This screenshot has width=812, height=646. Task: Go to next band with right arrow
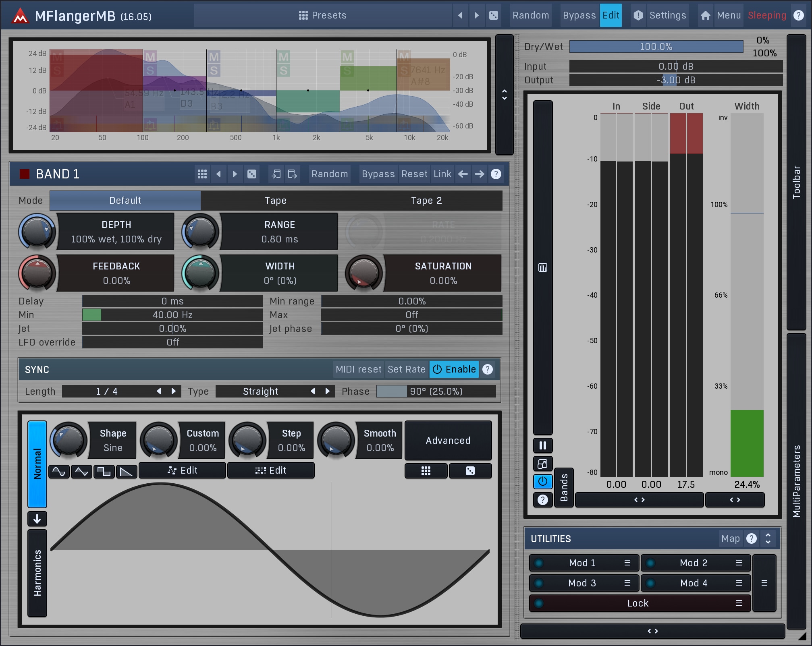tap(480, 174)
